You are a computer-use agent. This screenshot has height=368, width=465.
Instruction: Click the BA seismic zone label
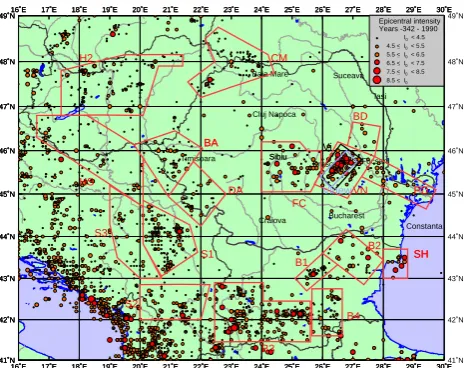coord(211,143)
